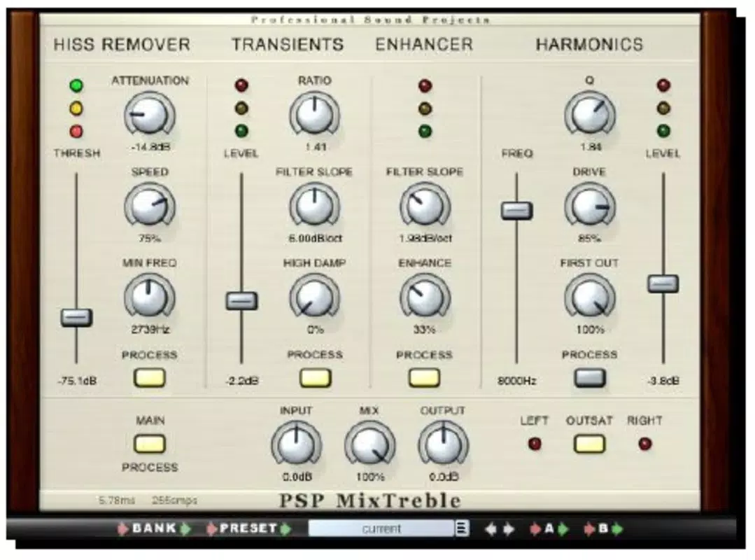Click the Enhance knob showing 33%
The image size is (755, 560).
point(425,297)
